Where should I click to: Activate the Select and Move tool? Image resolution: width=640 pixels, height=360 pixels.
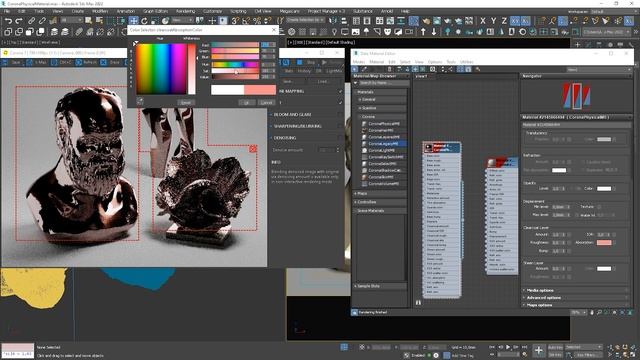[133, 20]
